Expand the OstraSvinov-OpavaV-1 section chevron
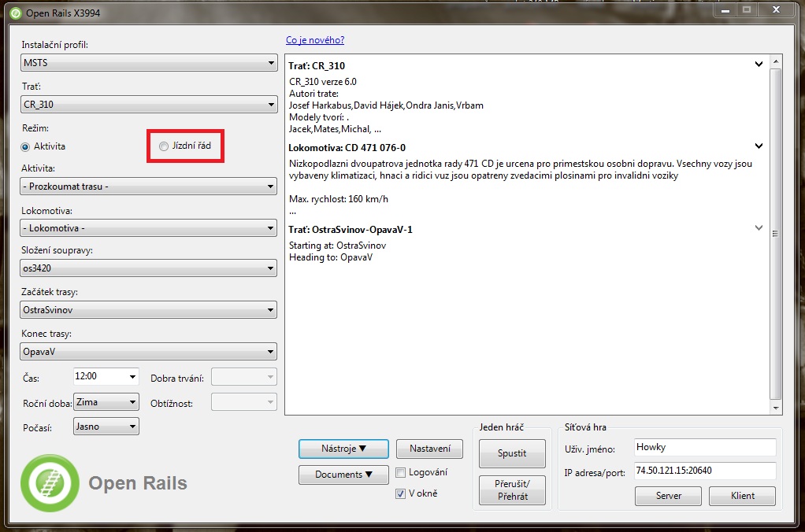The image size is (805, 532). click(759, 228)
